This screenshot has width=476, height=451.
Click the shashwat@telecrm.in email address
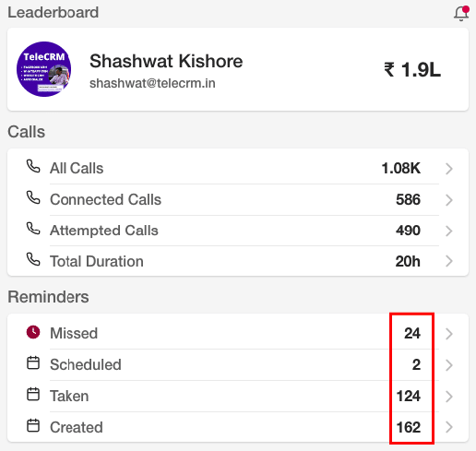point(152,83)
